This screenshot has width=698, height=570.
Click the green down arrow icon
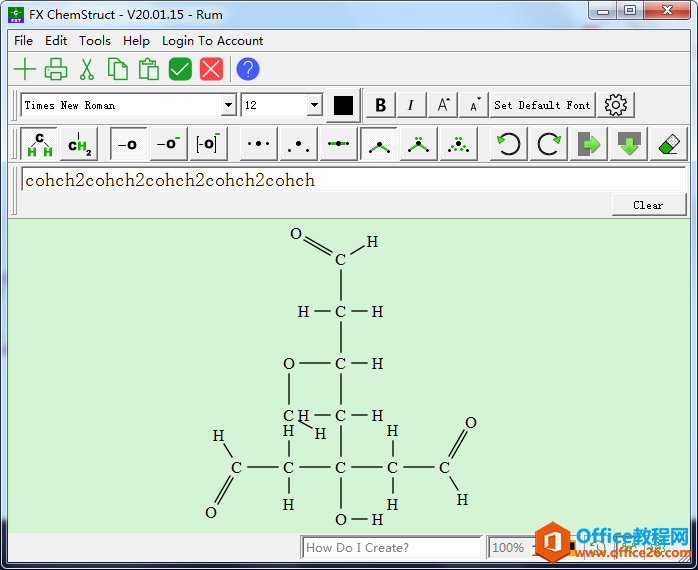(629, 144)
